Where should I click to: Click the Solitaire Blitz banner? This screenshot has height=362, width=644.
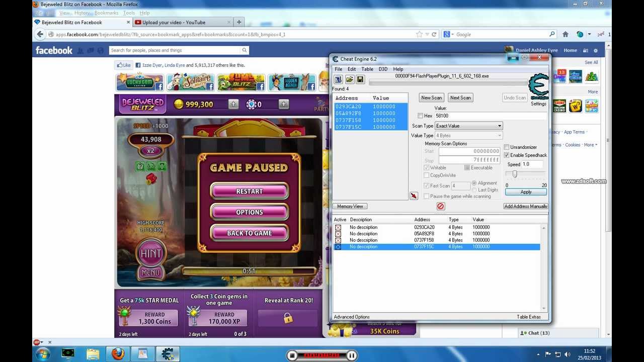point(191,82)
